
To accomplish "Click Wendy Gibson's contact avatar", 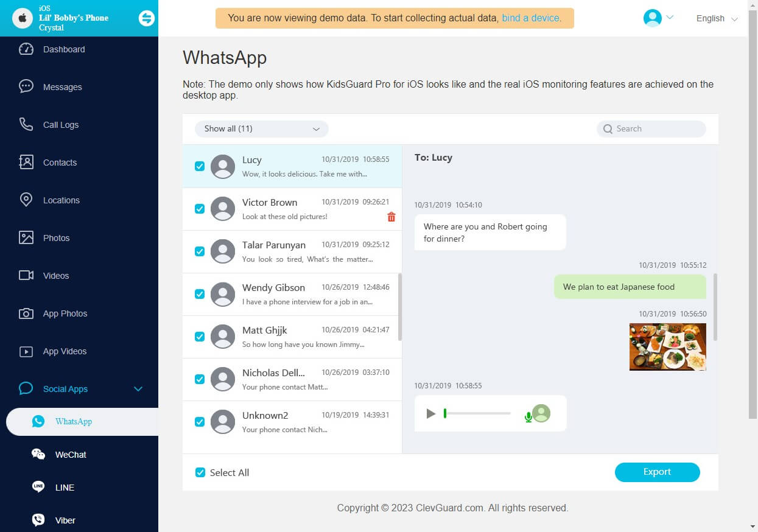I will click(223, 294).
